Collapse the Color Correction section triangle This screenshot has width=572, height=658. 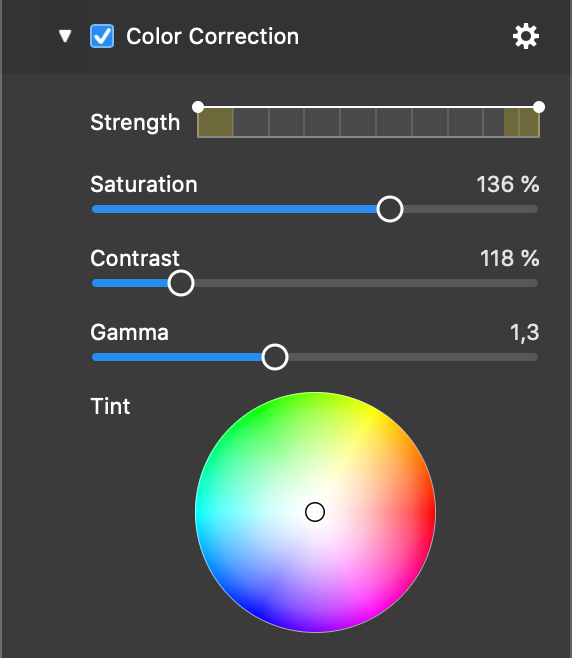tap(65, 36)
